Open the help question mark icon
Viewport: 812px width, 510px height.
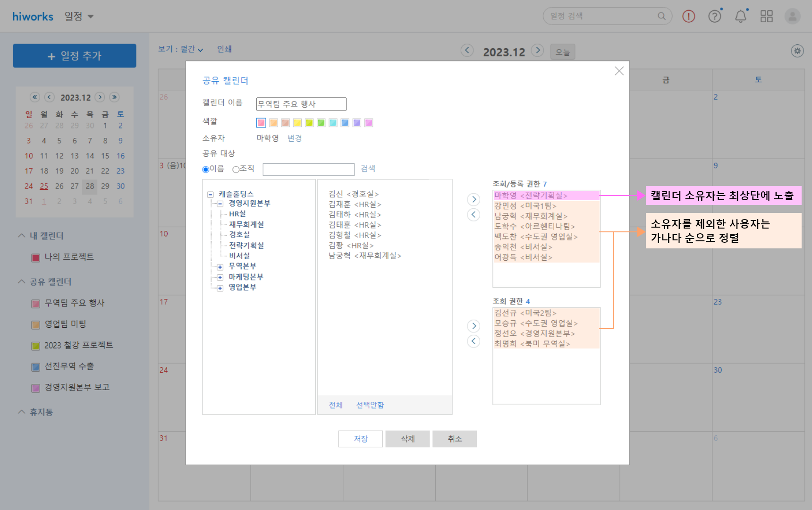click(x=715, y=17)
